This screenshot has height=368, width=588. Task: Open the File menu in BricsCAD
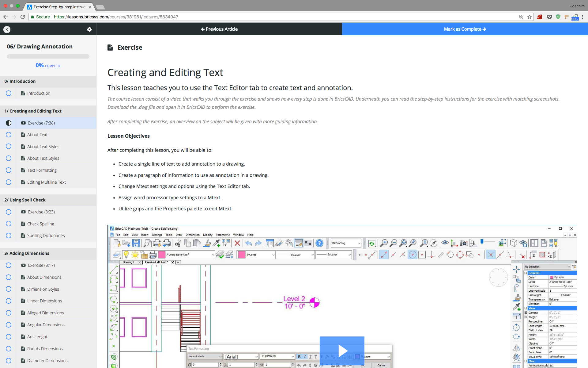point(118,235)
